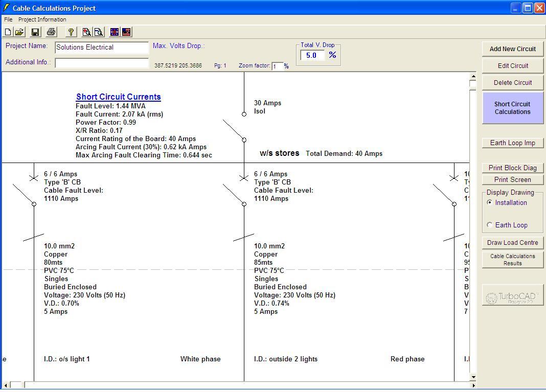546x392 pixels.
Task: Click the lightning bolt title bar icon
Action: click(x=6, y=7)
